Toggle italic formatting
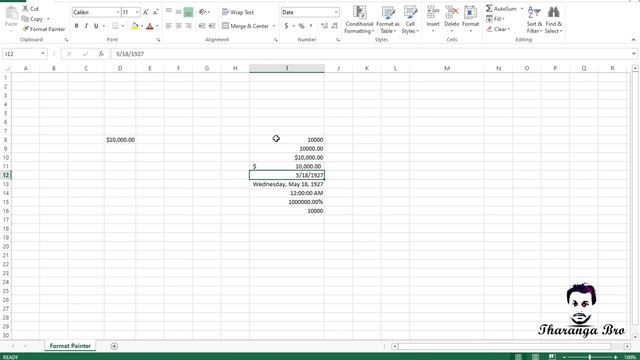This screenshot has width=640, height=360. 86,26
